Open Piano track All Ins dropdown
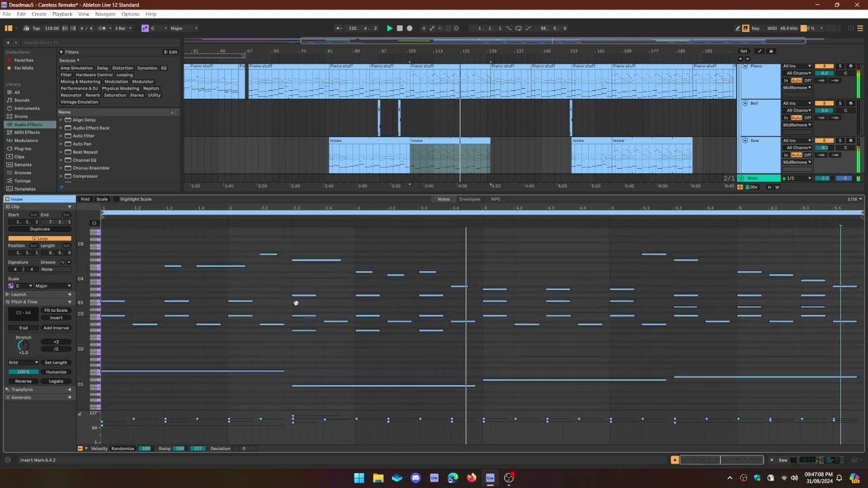The width and height of the screenshot is (868, 488). pos(797,66)
